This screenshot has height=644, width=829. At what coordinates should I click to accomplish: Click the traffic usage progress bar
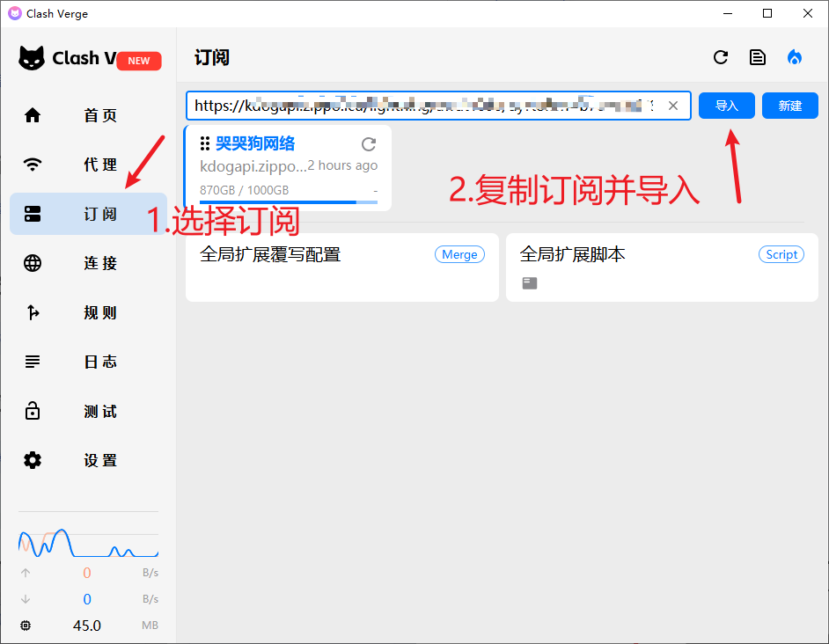point(288,202)
